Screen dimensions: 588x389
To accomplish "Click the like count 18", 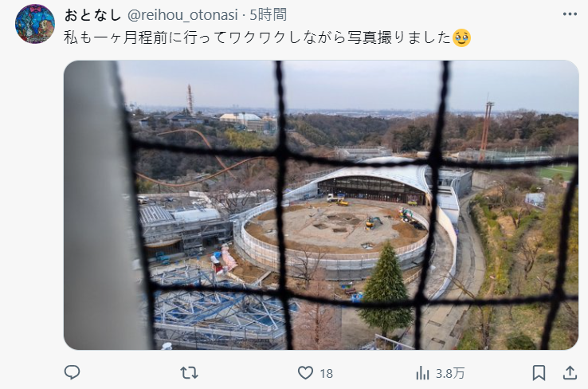I will pyautogui.click(x=326, y=374).
